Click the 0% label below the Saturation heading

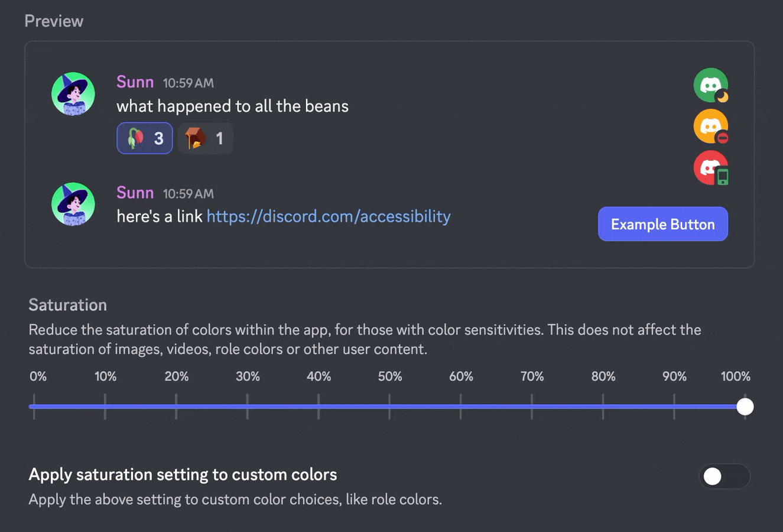click(x=38, y=376)
